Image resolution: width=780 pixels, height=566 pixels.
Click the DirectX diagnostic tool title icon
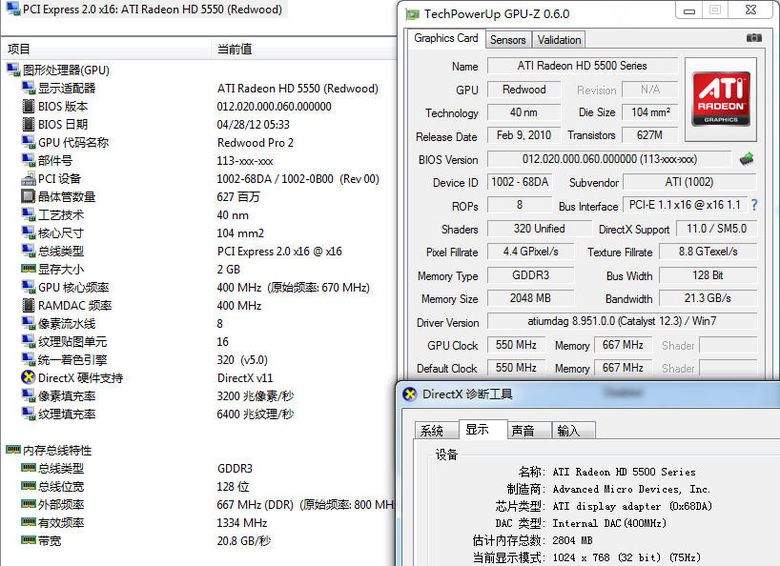(x=409, y=394)
